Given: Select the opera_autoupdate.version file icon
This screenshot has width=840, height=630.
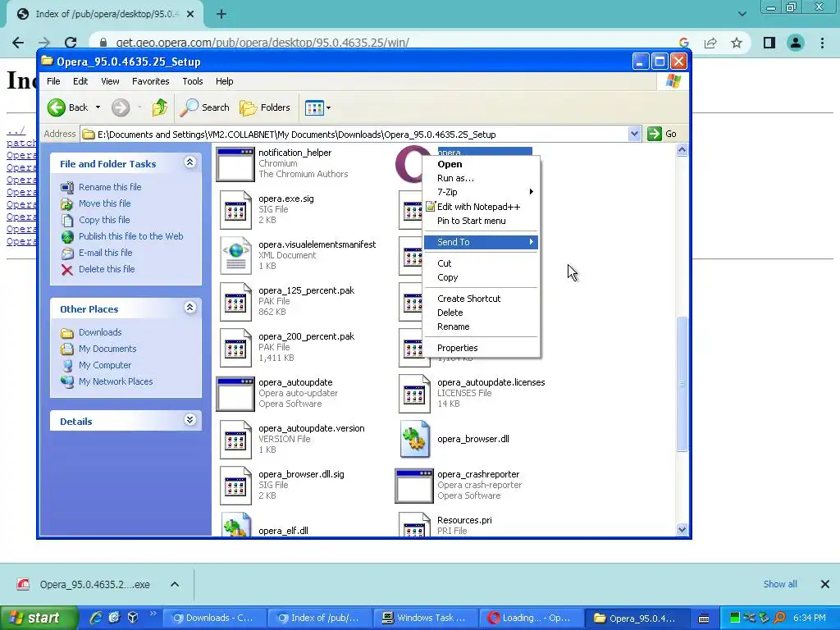Looking at the screenshot, I should click(235, 440).
